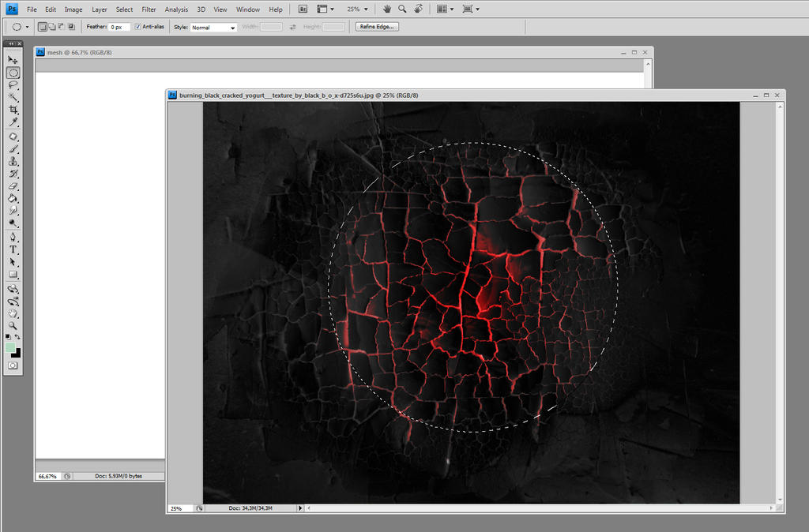The height and width of the screenshot is (532, 809).
Task: Select the Zoom tool in toolbox
Action: click(13, 326)
